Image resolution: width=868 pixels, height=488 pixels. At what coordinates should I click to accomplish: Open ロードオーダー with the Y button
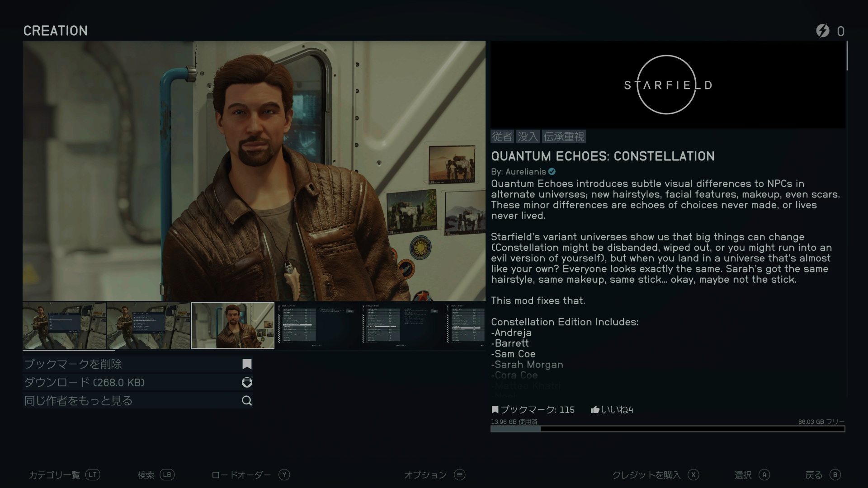[284, 474]
